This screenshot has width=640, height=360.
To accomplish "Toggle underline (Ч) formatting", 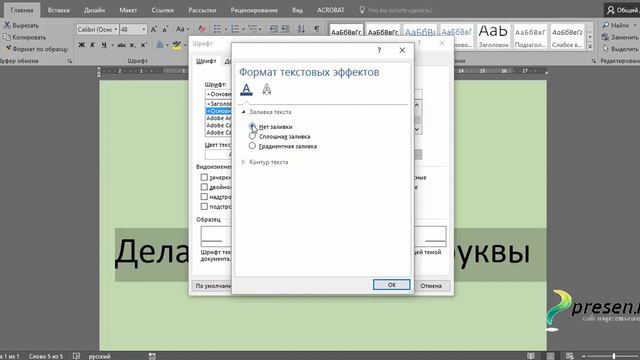I will click(104, 45).
